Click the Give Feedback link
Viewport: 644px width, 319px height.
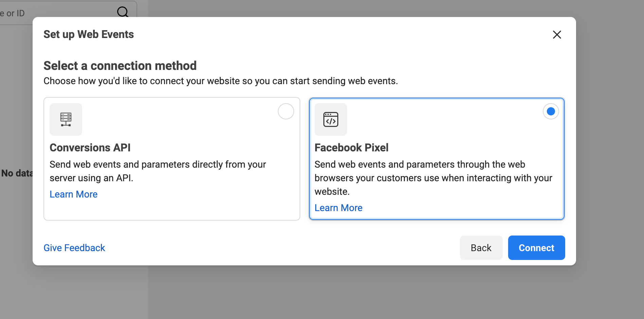[x=74, y=248]
